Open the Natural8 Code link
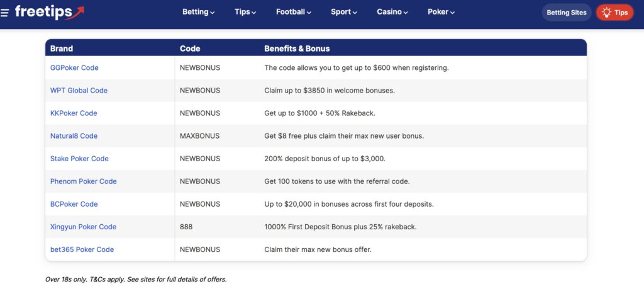The height and width of the screenshot is (291, 644). click(x=74, y=136)
